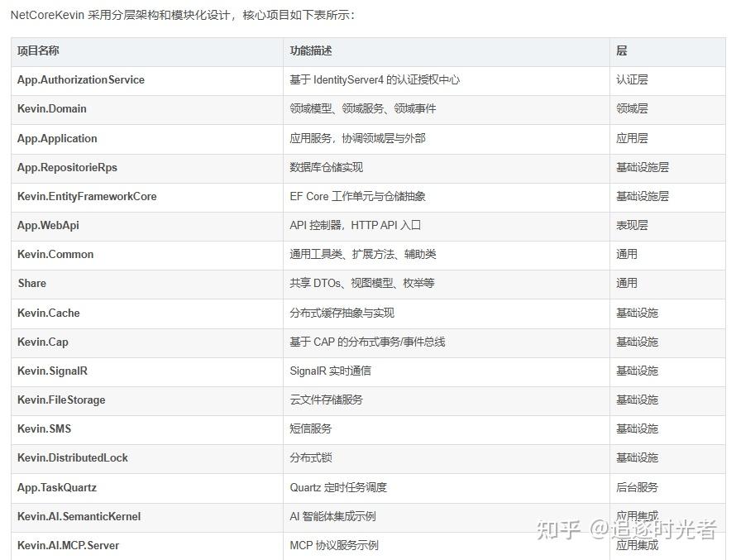Viewport: 736px width, 560px height.
Task: Click the EF Core 工作单元与仓储抽象 description
Action: (358, 196)
